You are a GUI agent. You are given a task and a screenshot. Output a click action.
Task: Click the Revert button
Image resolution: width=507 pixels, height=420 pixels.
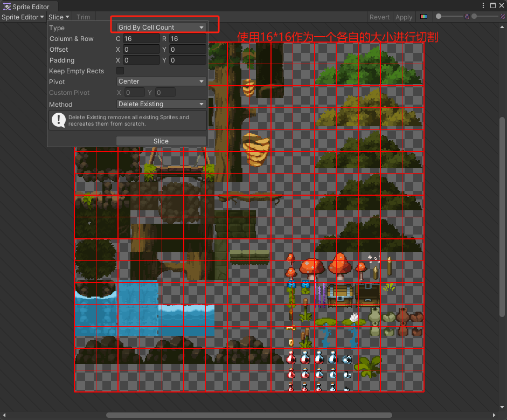(379, 17)
